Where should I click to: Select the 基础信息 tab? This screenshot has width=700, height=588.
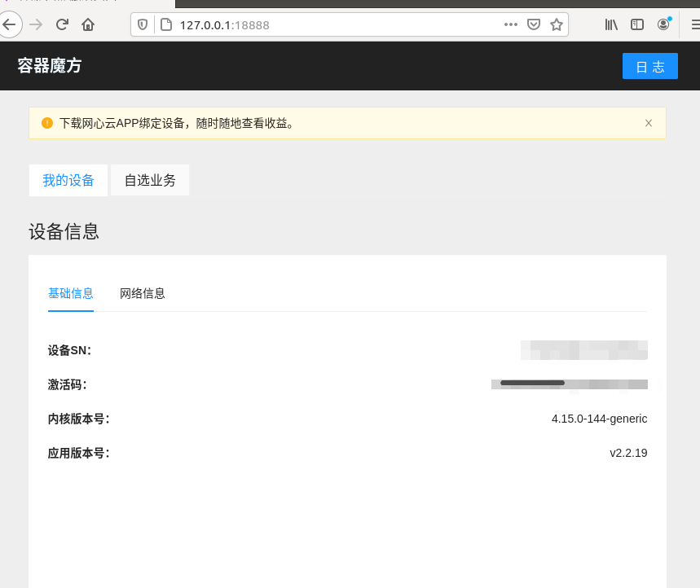(x=71, y=293)
